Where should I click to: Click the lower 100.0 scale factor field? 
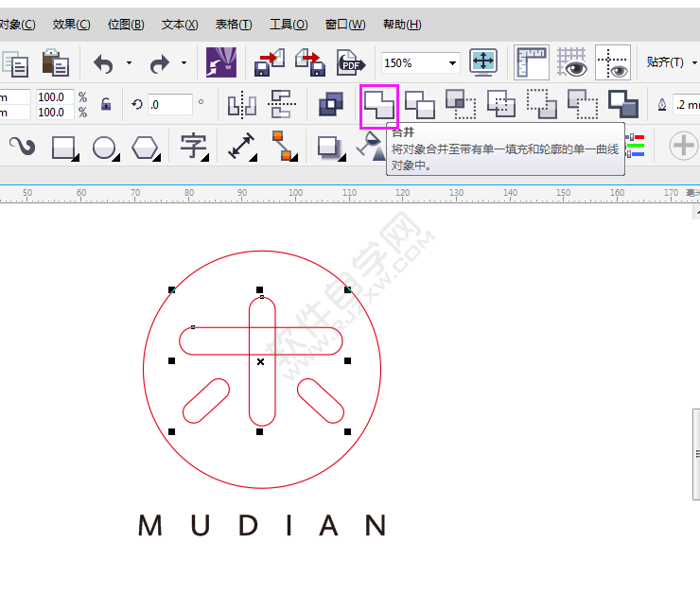[55, 112]
